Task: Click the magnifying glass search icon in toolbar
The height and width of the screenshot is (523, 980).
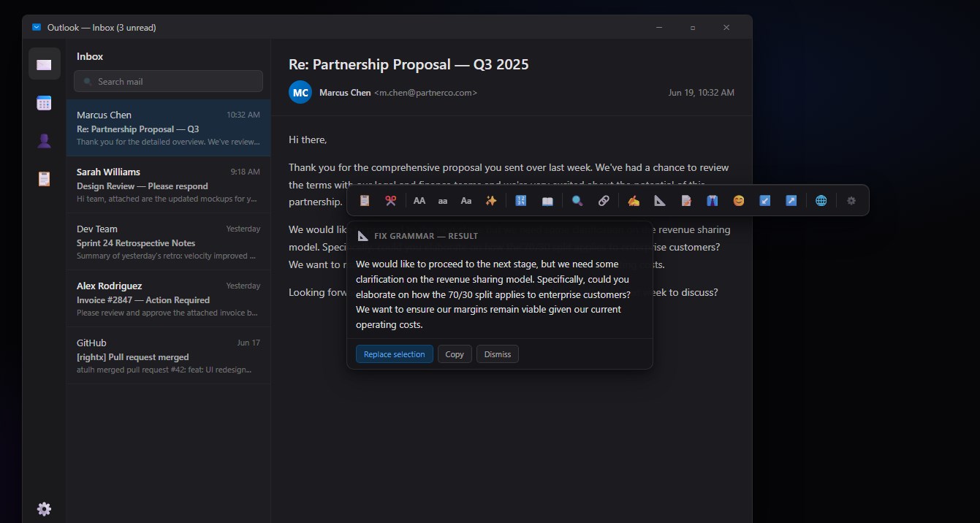Action: (x=577, y=200)
